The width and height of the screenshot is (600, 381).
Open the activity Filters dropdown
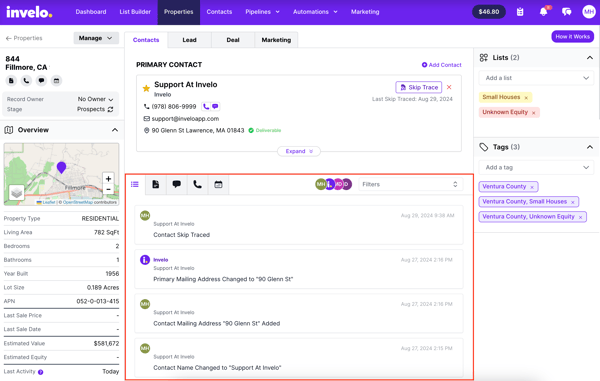tap(410, 184)
